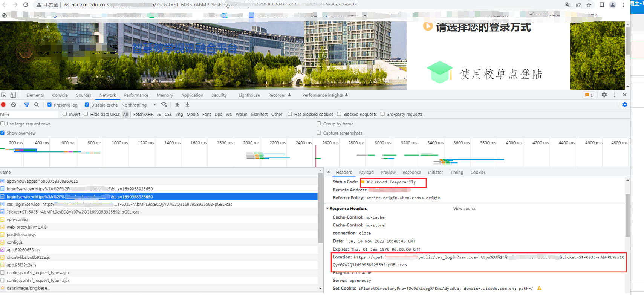Image resolution: width=644 pixels, height=295 pixels.
Task: Filter requests by Fetch/XHR type
Action: click(143, 115)
